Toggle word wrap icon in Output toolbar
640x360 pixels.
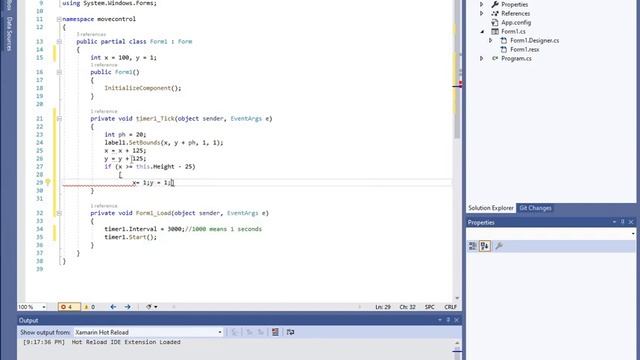[x=290, y=332]
